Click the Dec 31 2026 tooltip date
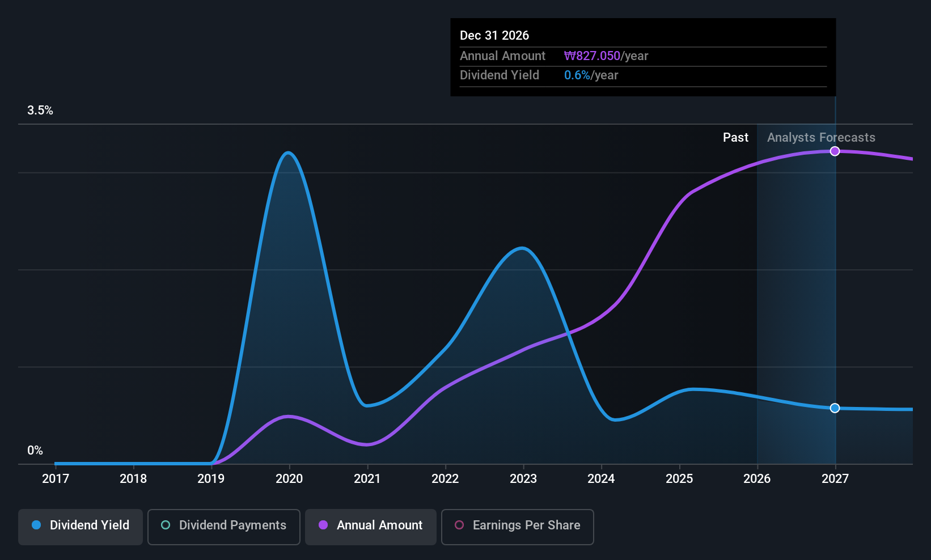Screen dimensions: 931x560 click(494, 36)
